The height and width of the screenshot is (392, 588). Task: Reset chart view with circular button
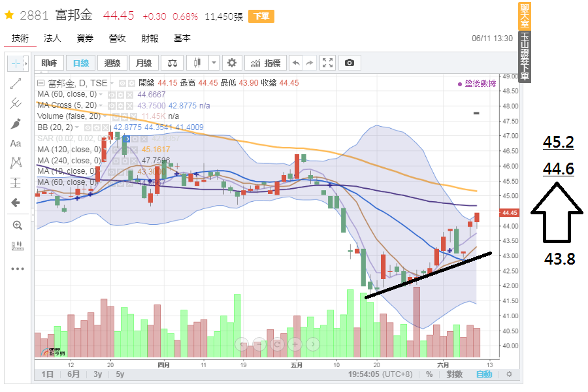point(277,344)
